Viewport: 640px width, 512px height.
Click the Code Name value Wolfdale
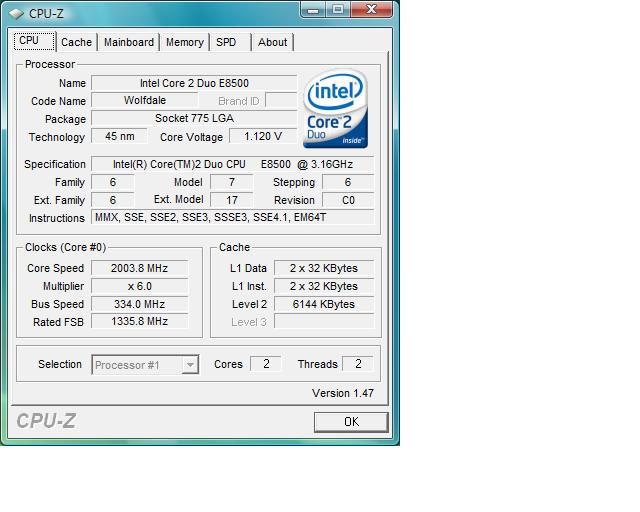(144, 100)
